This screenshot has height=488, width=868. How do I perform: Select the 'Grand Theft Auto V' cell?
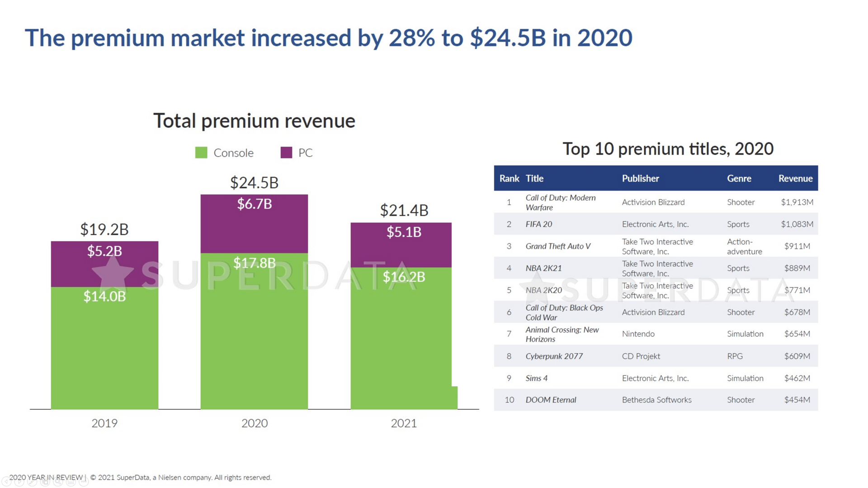[558, 246]
